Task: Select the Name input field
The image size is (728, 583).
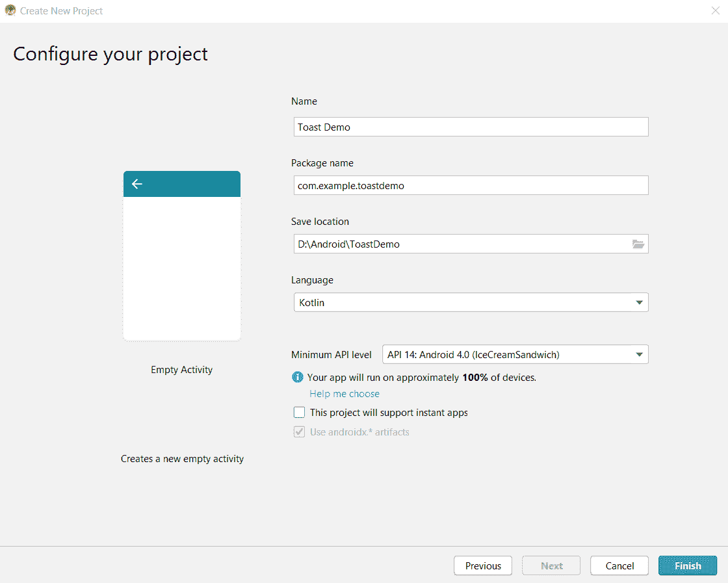Action: pos(471,126)
